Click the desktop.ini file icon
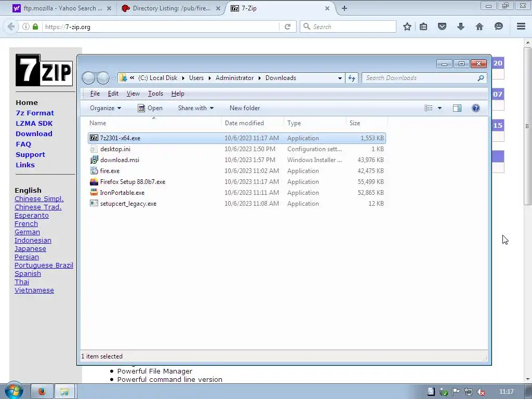The width and height of the screenshot is (532, 399). [94, 149]
